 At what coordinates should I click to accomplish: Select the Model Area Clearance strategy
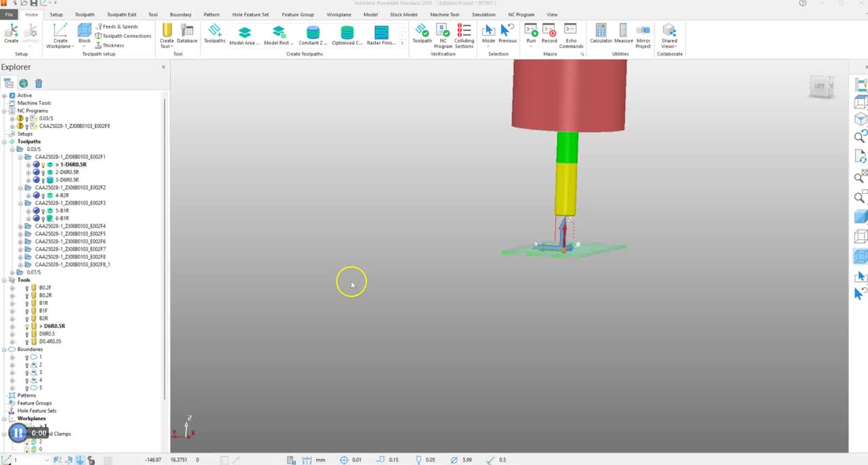(245, 35)
